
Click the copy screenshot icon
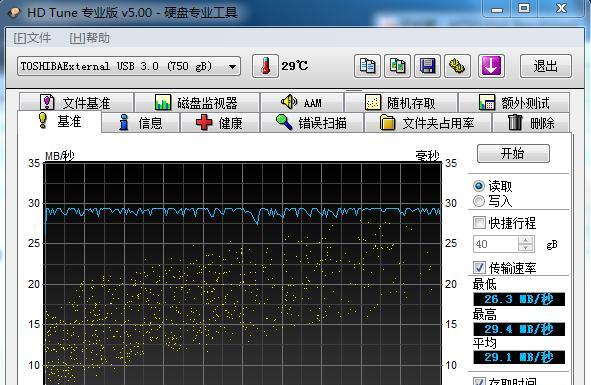(x=397, y=66)
